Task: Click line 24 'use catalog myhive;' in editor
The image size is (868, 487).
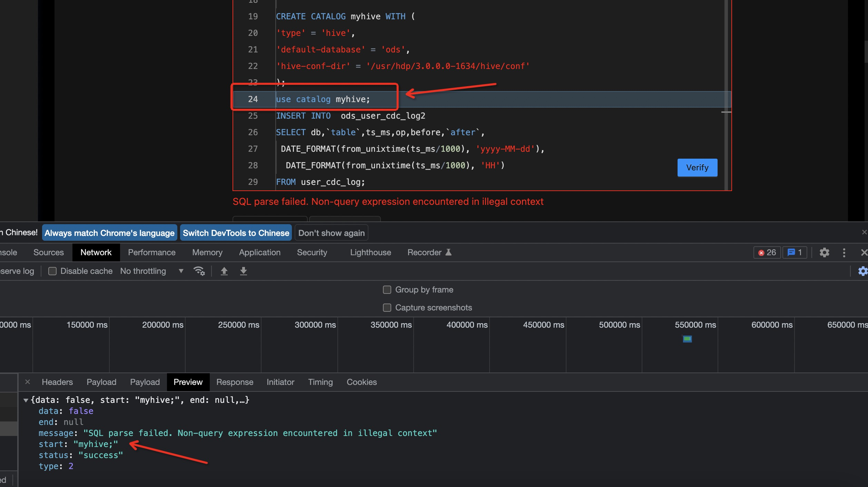Action: click(323, 99)
